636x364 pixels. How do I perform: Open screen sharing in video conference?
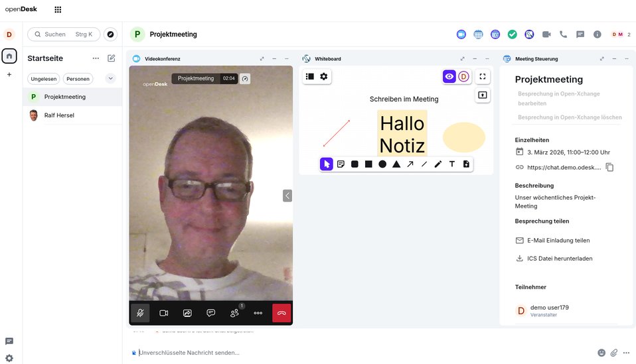pyautogui.click(x=187, y=313)
